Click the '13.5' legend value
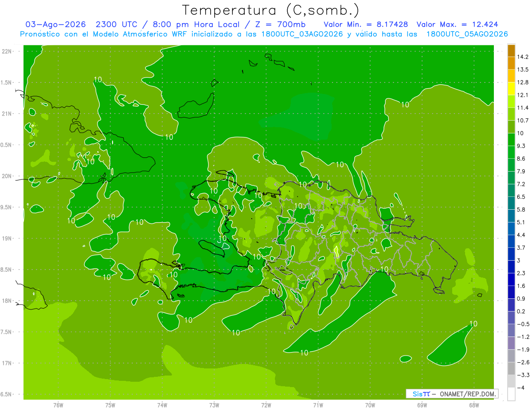 523,70
